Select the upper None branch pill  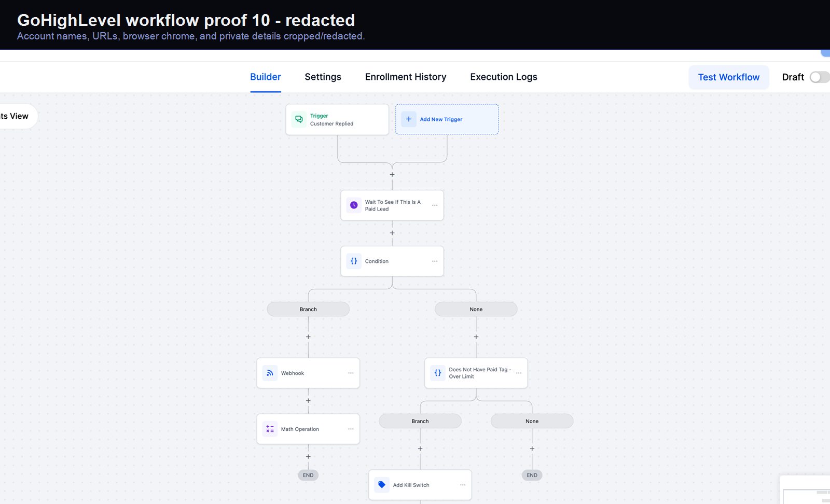(476, 310)
